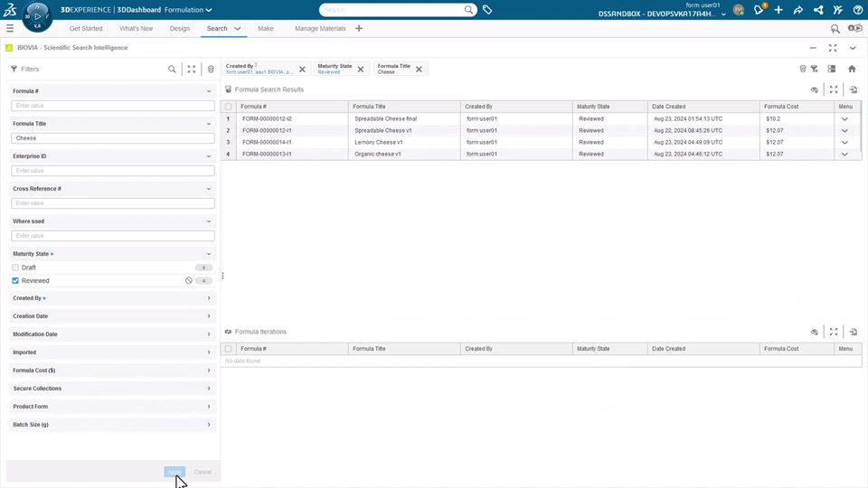
Task: Click the hamburger menu icon
Action: 10,28
